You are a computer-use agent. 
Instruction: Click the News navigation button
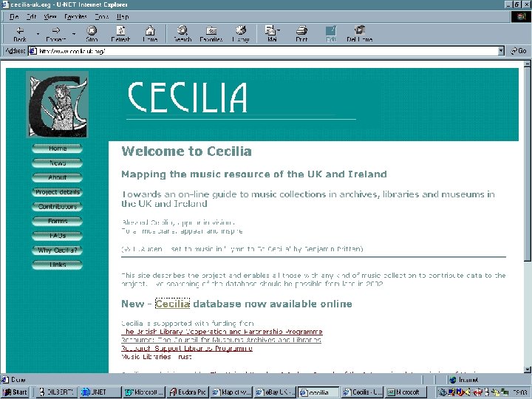[58, 163]
